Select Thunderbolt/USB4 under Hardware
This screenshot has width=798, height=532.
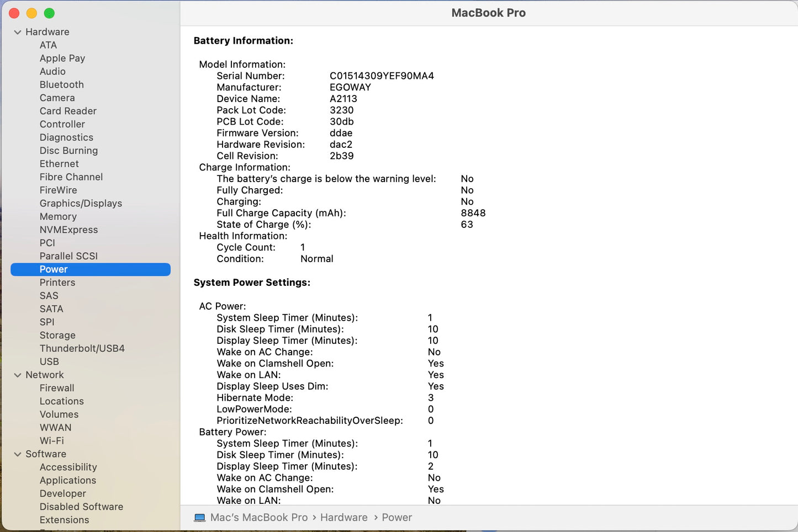click(x=82, y=348)
